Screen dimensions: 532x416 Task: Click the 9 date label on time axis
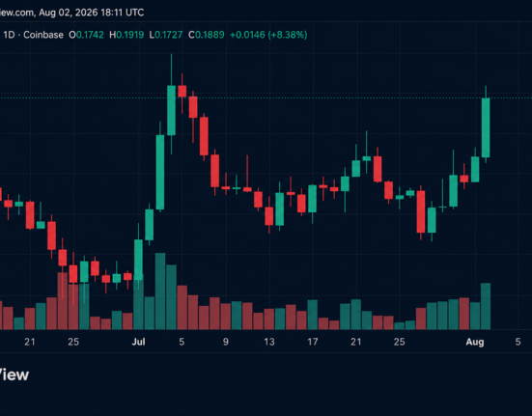point(226,342)
